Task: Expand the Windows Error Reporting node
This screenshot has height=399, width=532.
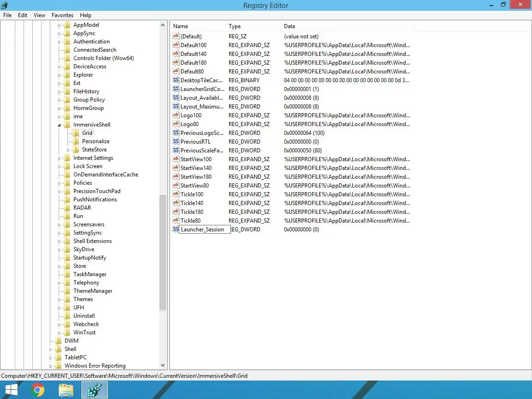Action: [50, 366]
